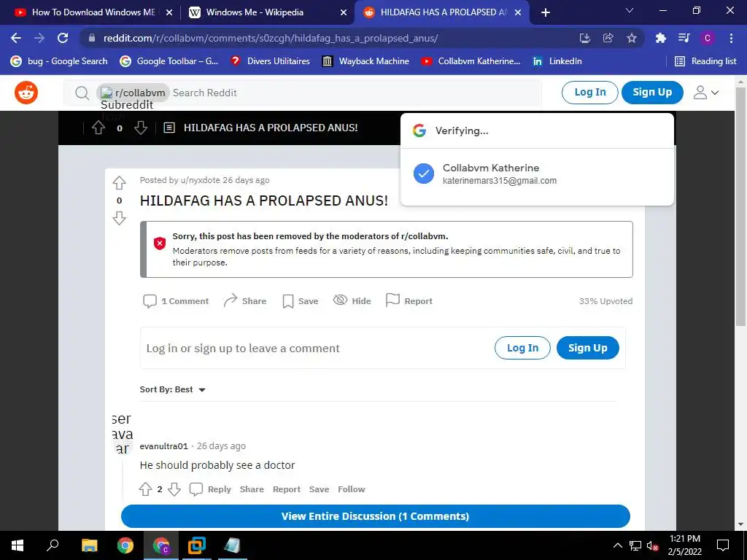Open the VMware icon in the taskbar
Screen dimensions: 747x560
(x=197, y=545)
